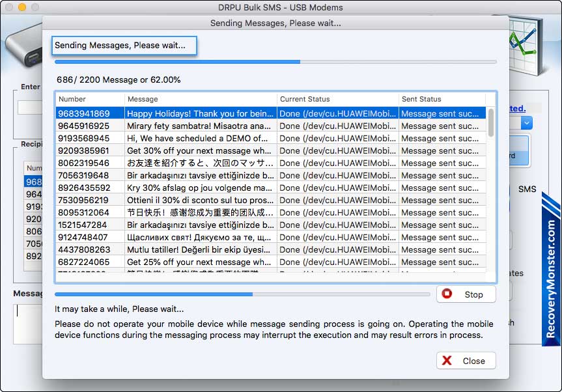Select row with number 9209385961
562x392 pixels.
click(271, 151)
